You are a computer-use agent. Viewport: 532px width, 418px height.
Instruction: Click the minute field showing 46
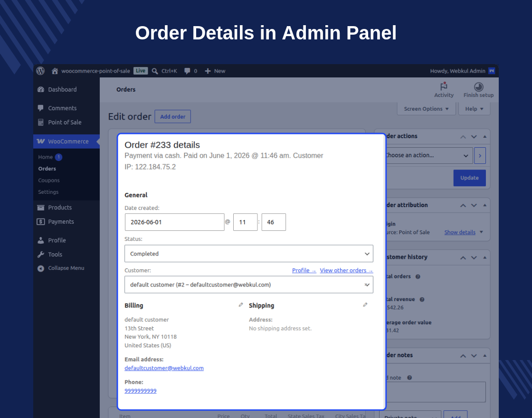click(x=274, y=222)
